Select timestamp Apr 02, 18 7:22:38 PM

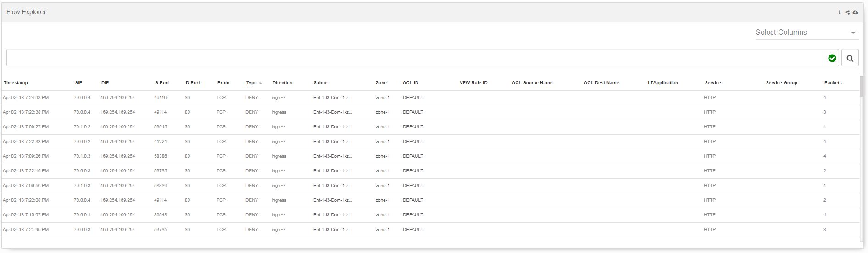coord(26,112)
